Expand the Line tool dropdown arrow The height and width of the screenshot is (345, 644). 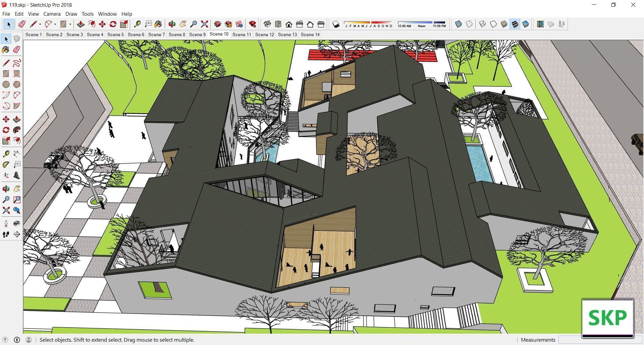tap(40, 24)
